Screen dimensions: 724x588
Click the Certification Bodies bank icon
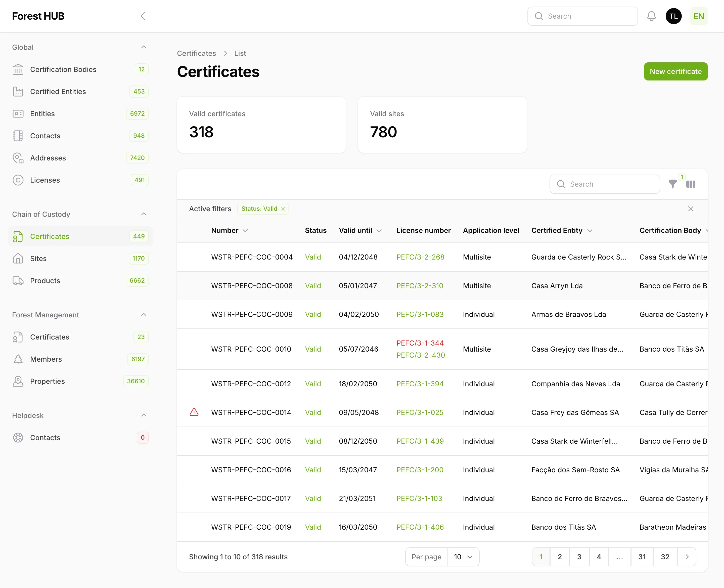pos(18,69)
